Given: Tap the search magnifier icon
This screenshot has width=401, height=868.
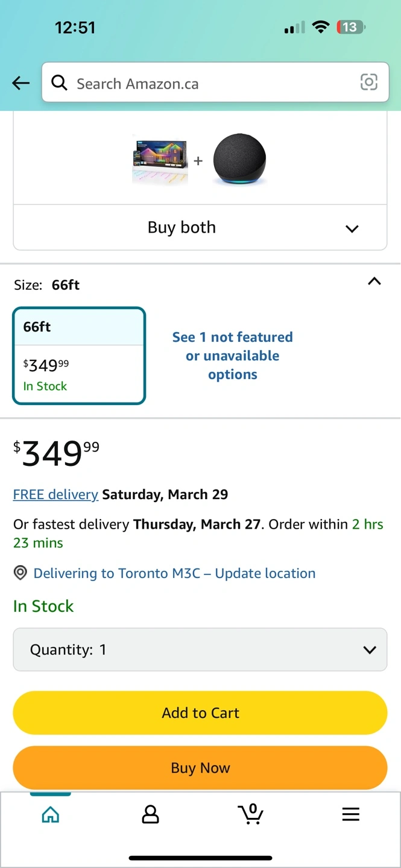Looking at the screenshot, I should tap(59, 83).
